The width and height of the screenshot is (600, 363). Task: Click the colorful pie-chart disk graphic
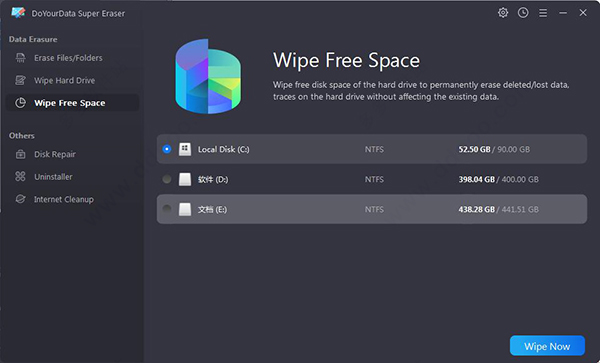pos(208,76)
